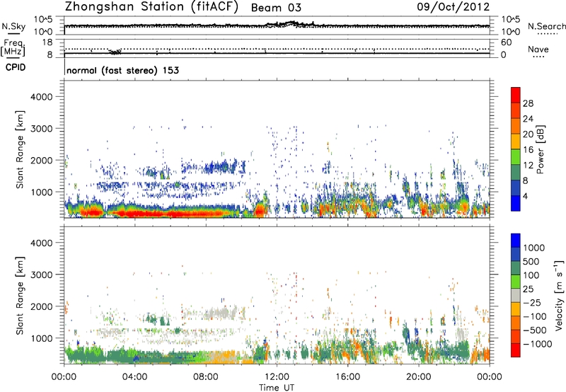This screenshot has width=566, height=392.
Task: Click the "N.Search" legend label
Action: tap(546, 26)
